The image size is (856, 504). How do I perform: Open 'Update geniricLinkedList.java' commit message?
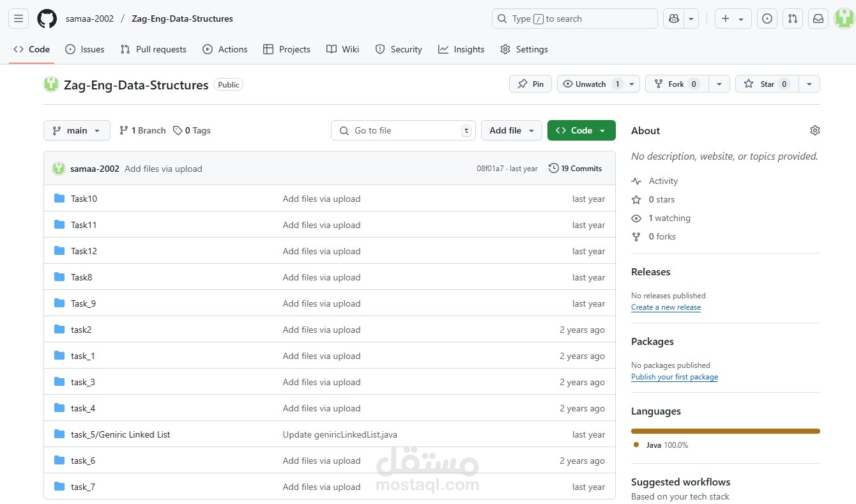(340, 434)
